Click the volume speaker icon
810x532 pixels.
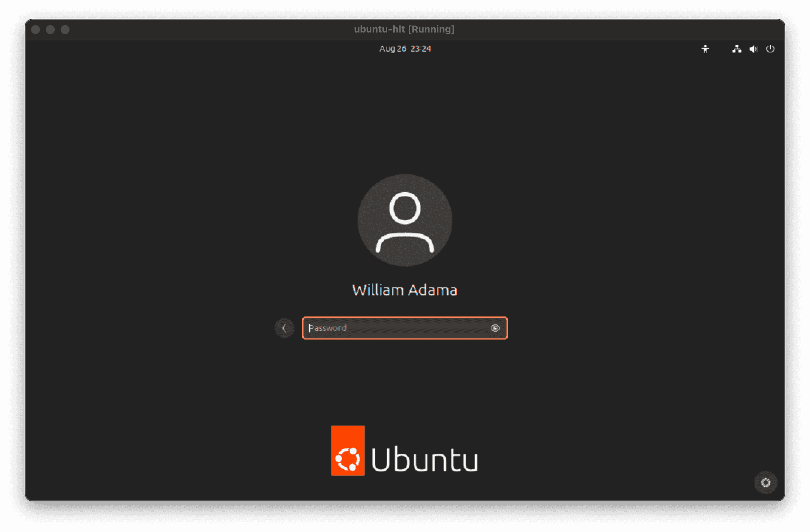754,49
